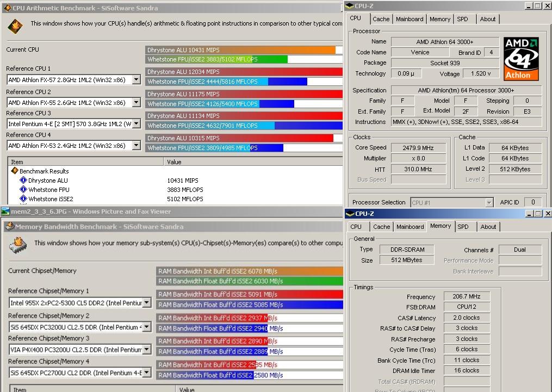Click the 5102 MFLOPS result value
The width and height of the screenshot is (552, 392).
click(x=185, y=199)
